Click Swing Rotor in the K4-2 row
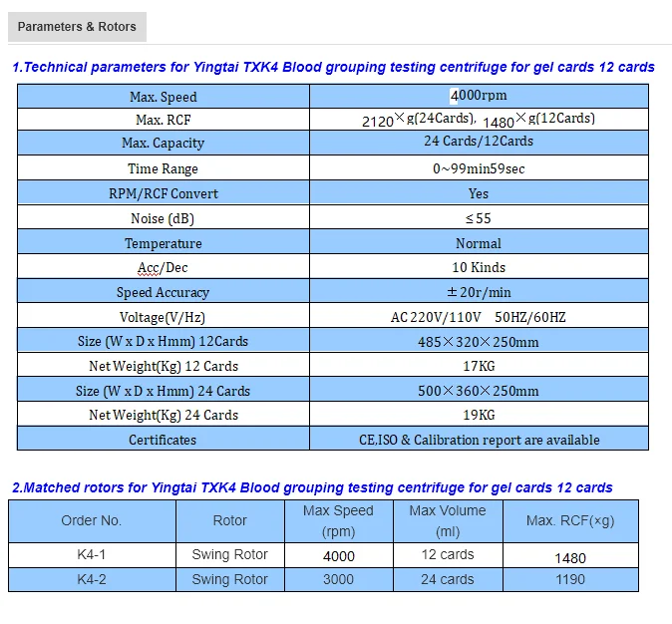Screen dimensions: 672x624 pyautogui.click(x=229, y=579)
